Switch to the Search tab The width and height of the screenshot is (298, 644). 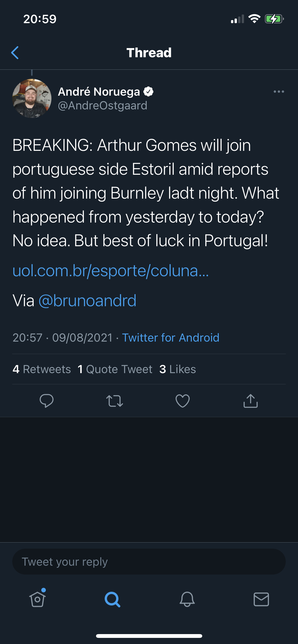(112, 599)
